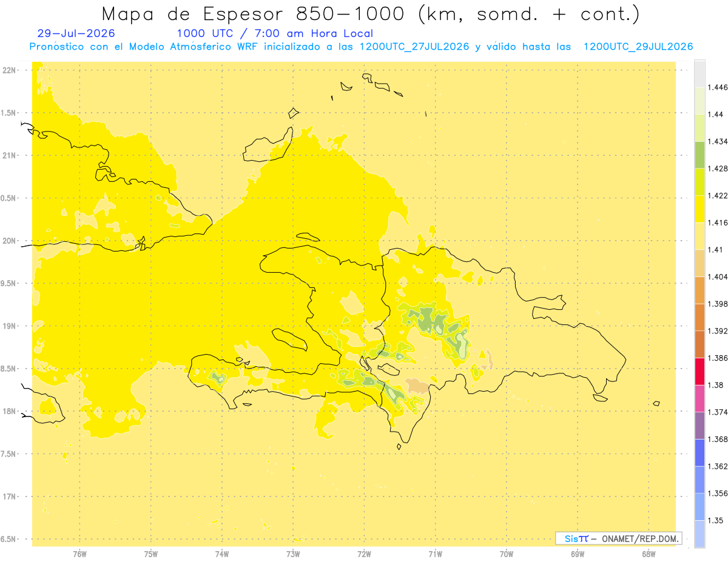Click the legend value 1.368
Image resolution: width=728 pixels, height=562 pixels.
click(x=718, y=439)
